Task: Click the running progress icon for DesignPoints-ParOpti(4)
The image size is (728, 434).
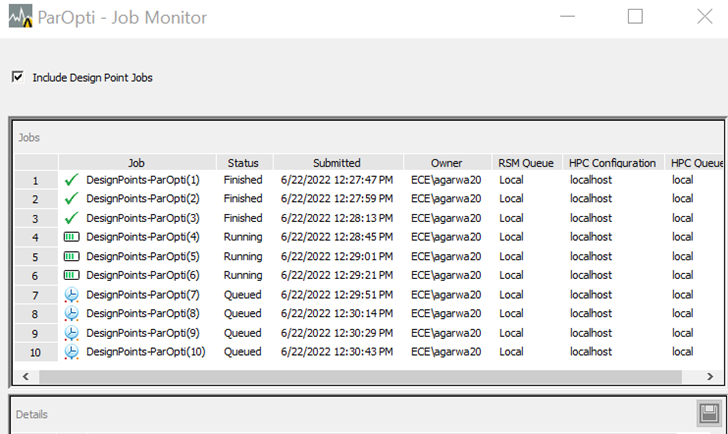Action: (x=72, y=237)
